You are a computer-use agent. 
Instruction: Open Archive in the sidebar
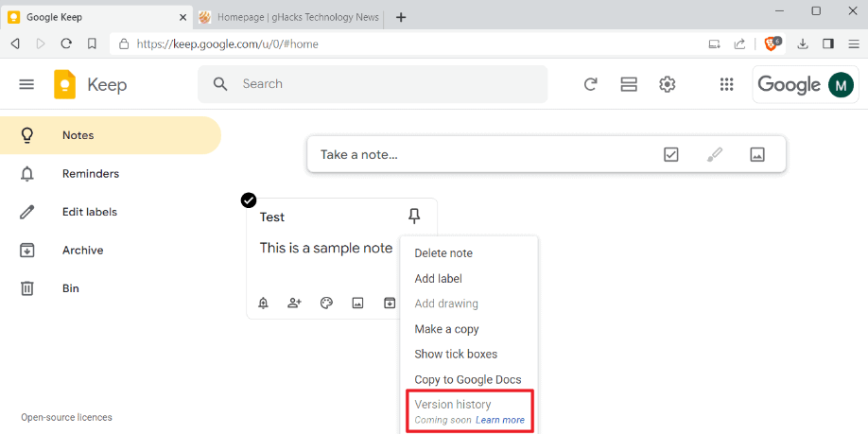point(111,251)
